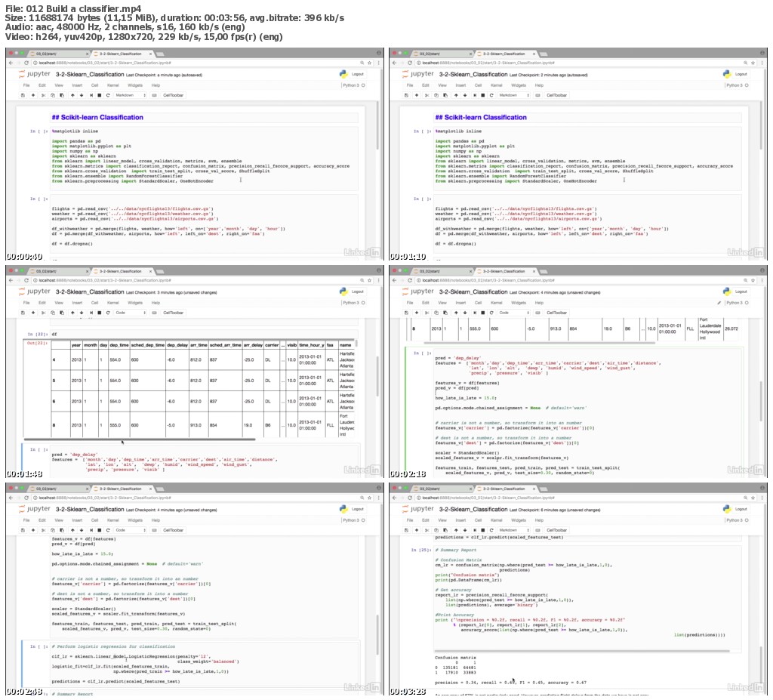Viewport: 773px width, 700px height.
Task: Open the Code cell type dropdown in 00:01:48 frame
Action: (x=130, y=313)
